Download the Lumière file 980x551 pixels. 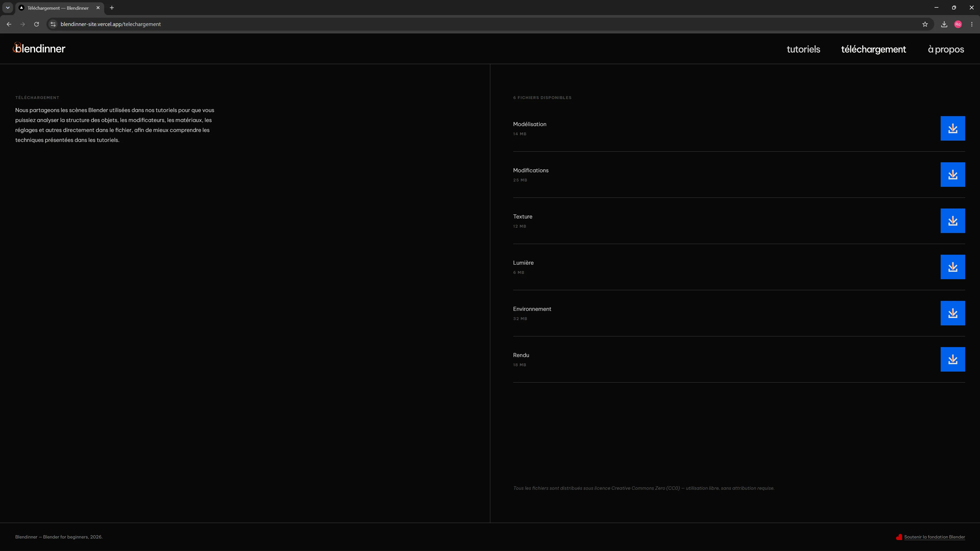coord(953,267)
